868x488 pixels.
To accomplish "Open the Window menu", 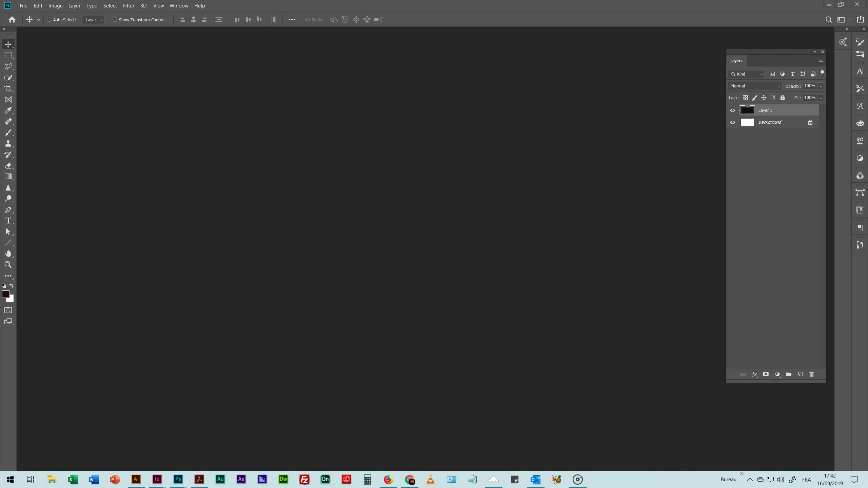I will [179, 6].
